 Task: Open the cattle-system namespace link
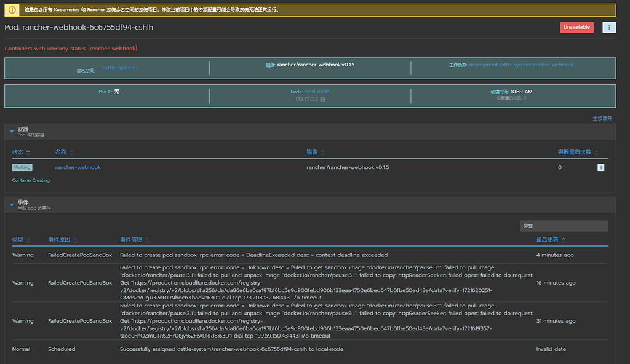click(118, 68)
